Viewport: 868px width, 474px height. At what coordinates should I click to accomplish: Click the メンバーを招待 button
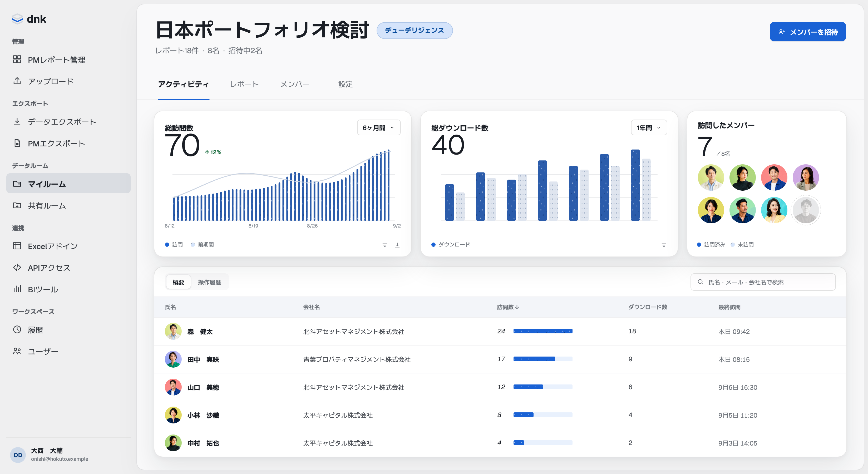tap(807, 32)
